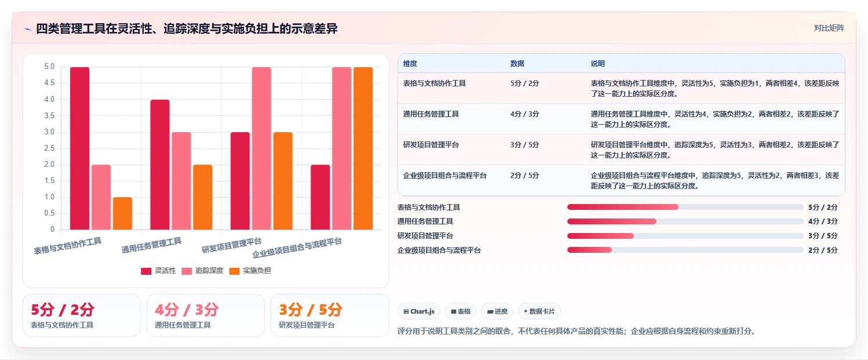The image size is (868, 360).
Task: Click the 5分 / 2分 table data cell
Action: (525, 83)
